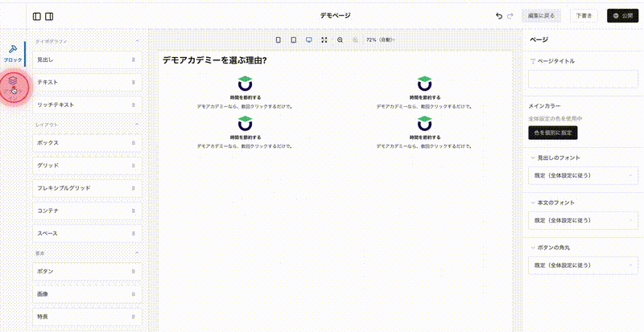Select the スペース block

pos(87,233)
